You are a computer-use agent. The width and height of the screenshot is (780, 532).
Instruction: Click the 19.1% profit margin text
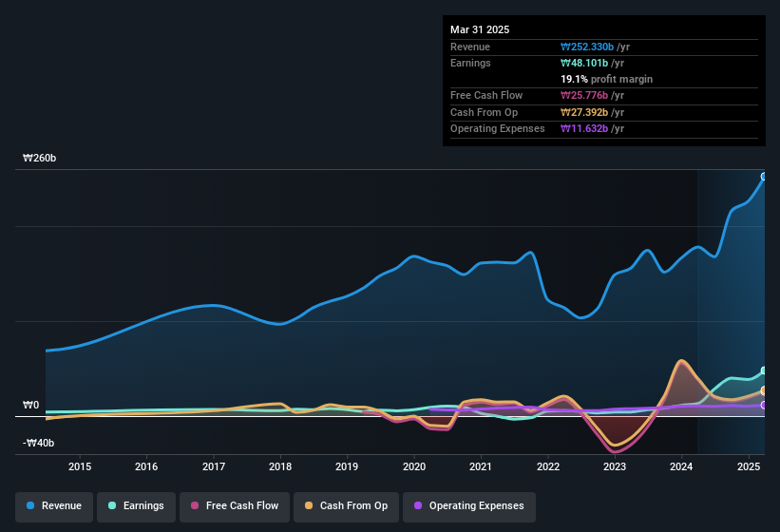click(606, 79)
